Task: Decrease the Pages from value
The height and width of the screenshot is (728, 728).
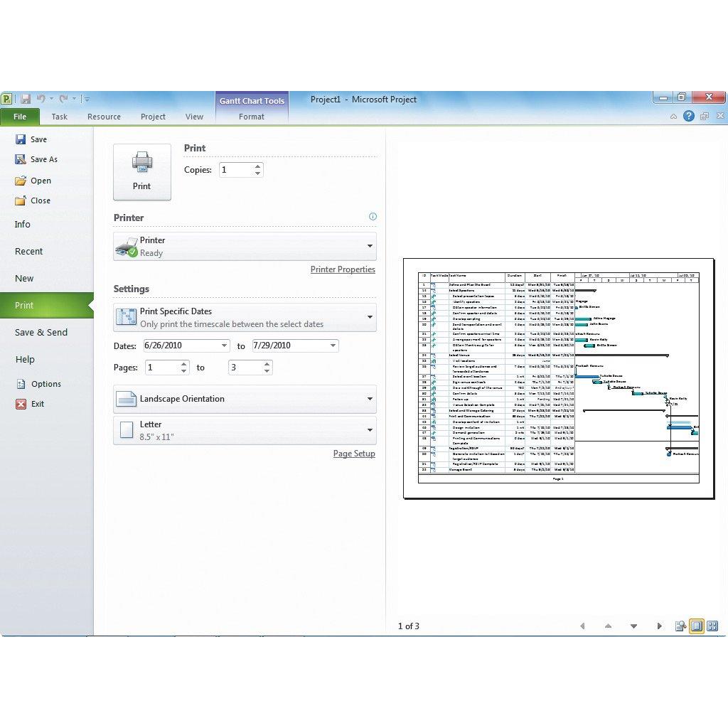Action: [x=184, y=371]
